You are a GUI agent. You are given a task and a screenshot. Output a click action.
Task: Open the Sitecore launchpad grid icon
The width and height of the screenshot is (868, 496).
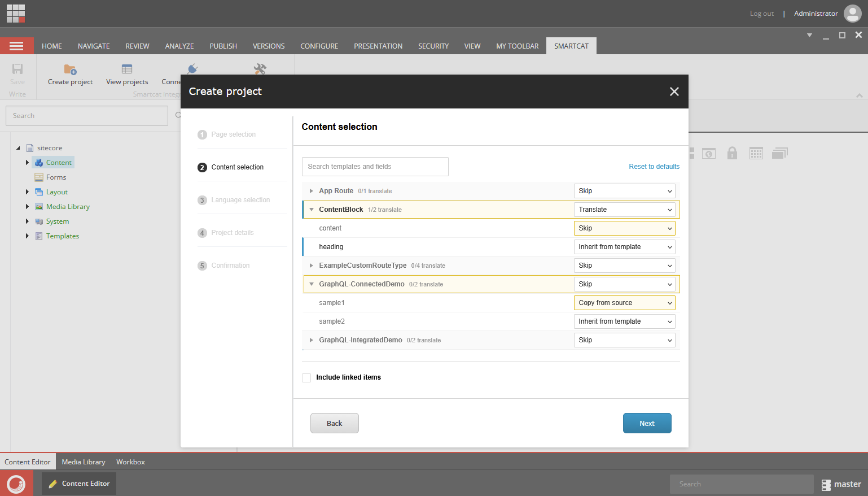pyautogui.click(x=16, y=13)
